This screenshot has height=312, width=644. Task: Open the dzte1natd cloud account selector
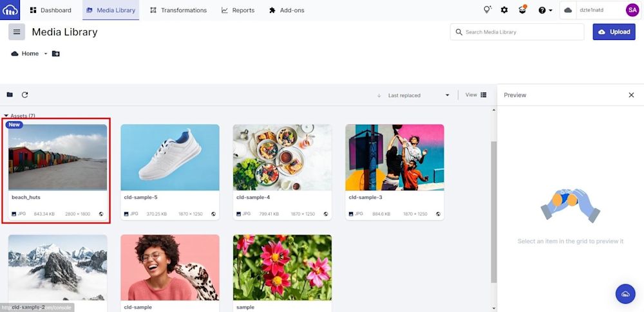(591, 10)
